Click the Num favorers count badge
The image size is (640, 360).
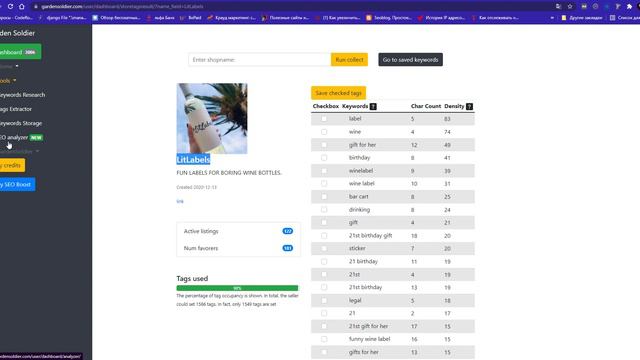[x=288, y=248]
